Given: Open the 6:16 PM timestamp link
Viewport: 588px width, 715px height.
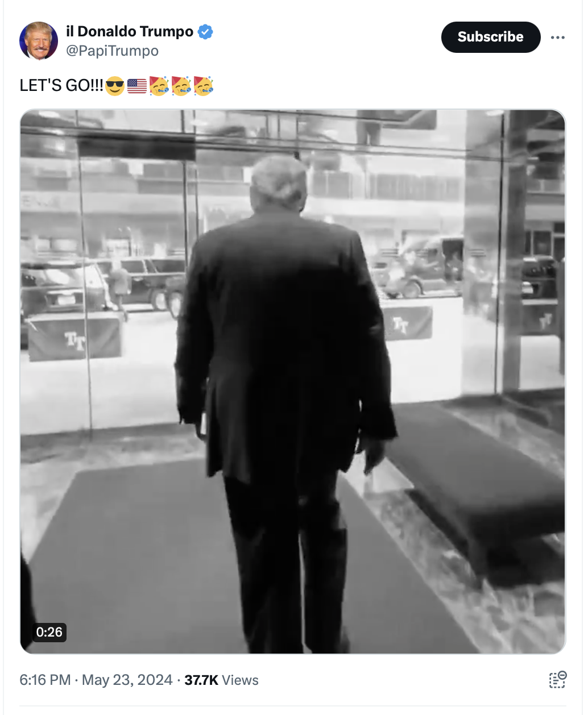Looking at the screenshot, I should pyautogui.click(x=45, y=680).
